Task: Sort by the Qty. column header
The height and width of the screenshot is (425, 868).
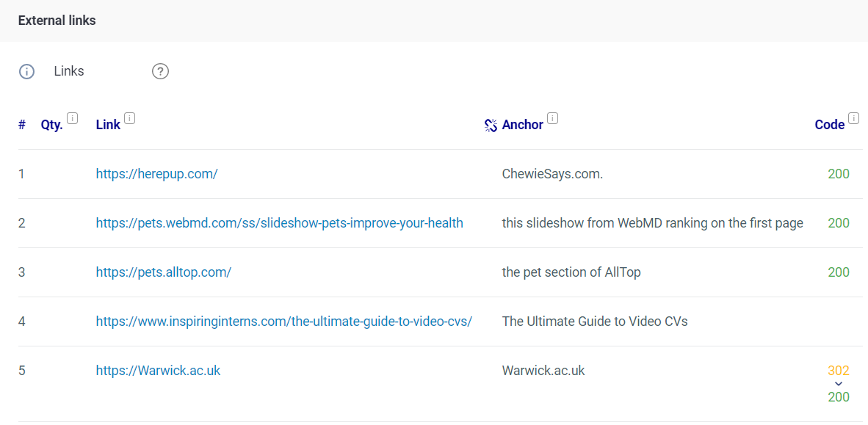Action: 52,125
